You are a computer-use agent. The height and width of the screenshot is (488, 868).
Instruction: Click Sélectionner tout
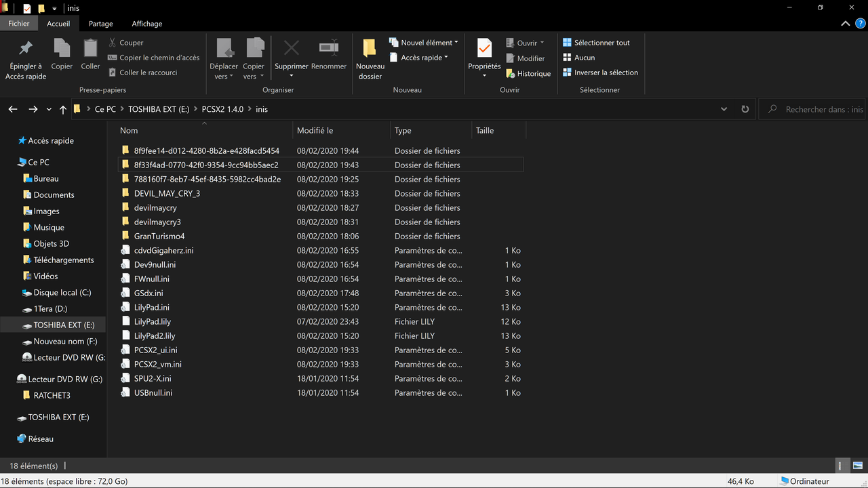(x=596, y=43)
